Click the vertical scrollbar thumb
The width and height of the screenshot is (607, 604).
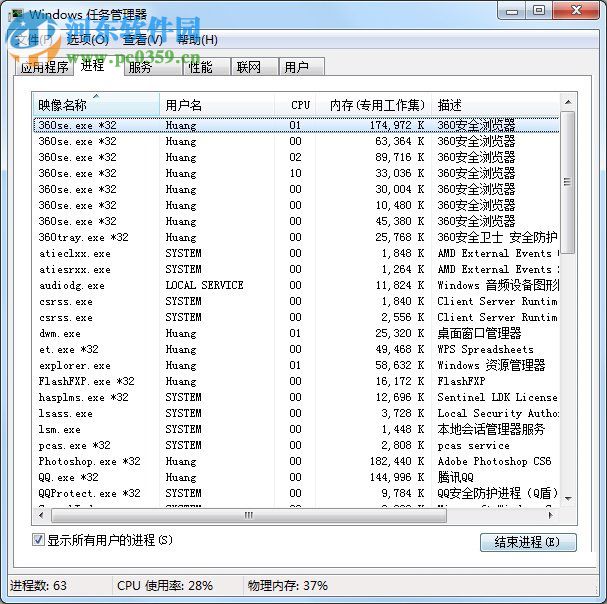pos(568,182)
